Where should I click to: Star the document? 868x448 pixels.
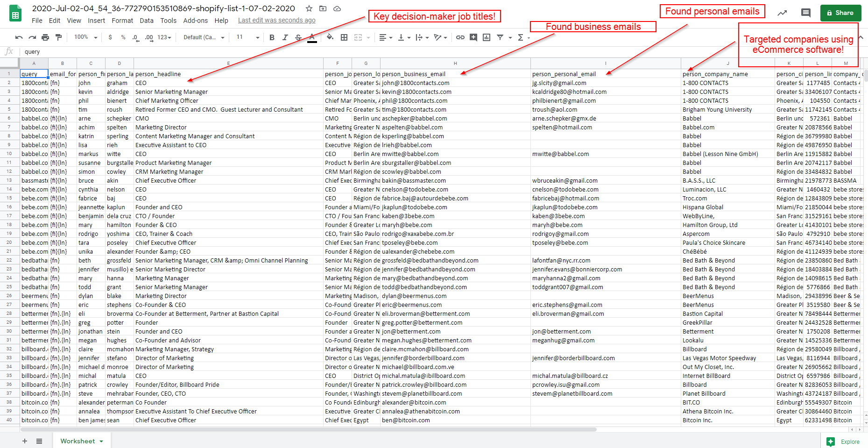point(309,8)
